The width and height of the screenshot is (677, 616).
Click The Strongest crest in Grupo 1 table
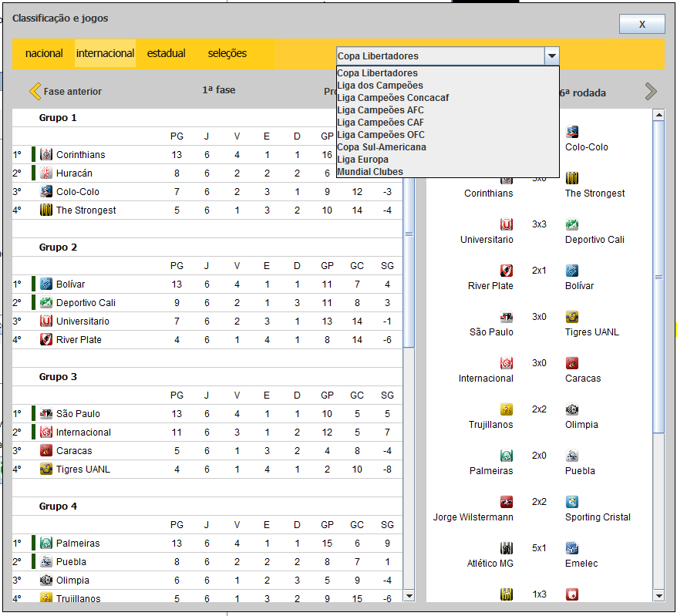tap(46, 210)
